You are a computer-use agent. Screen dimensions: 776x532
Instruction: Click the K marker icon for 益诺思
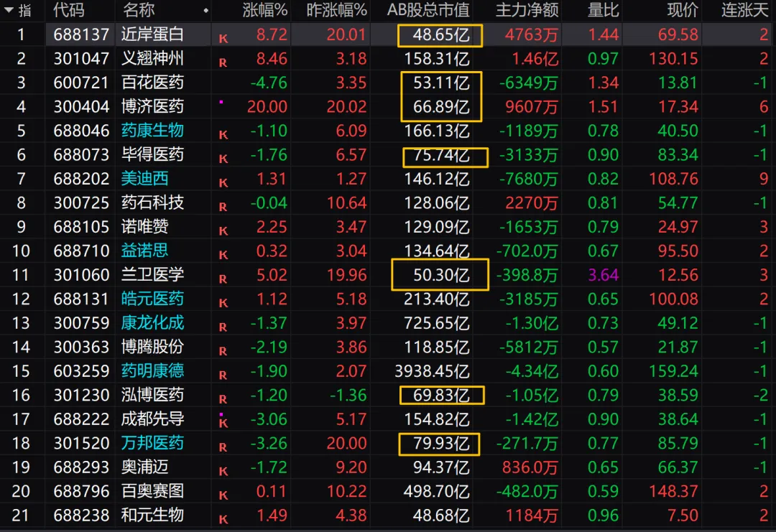point(223,255)
